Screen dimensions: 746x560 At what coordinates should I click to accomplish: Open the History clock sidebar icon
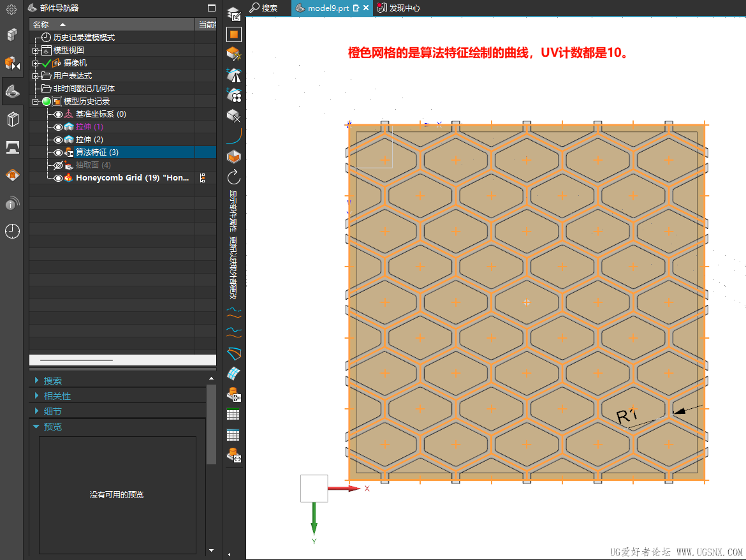[11, 231]
